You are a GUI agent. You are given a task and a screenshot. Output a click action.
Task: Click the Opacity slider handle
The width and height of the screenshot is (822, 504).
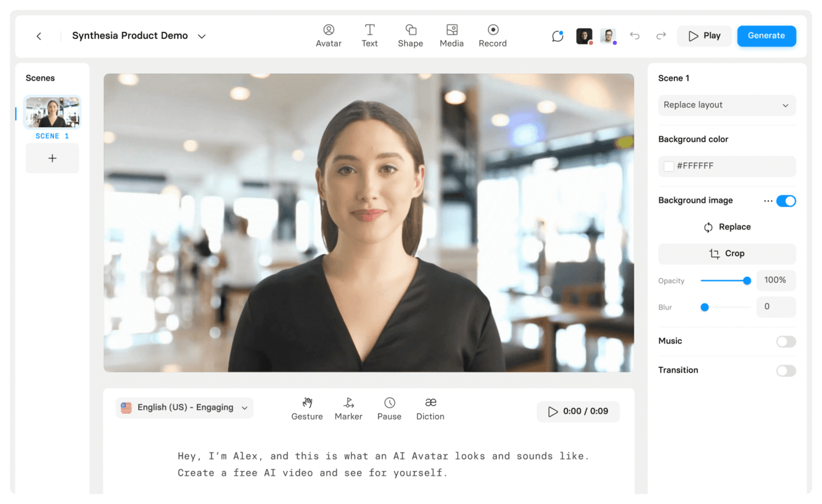747,281
